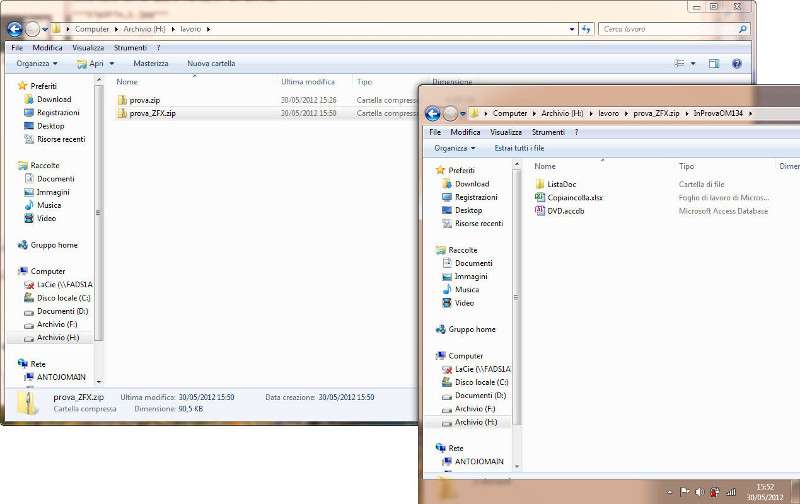Click volume speaker icon in system tray

pos(699,492)
